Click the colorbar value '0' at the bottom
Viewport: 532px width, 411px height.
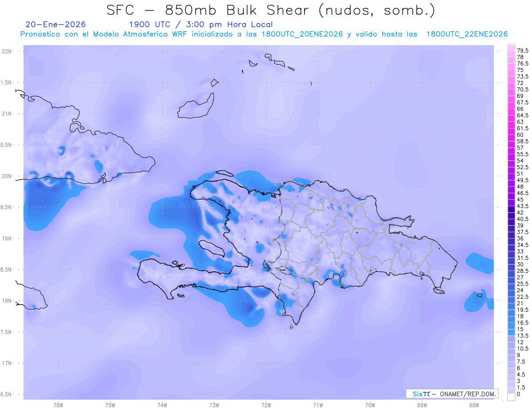click(519, 394)
